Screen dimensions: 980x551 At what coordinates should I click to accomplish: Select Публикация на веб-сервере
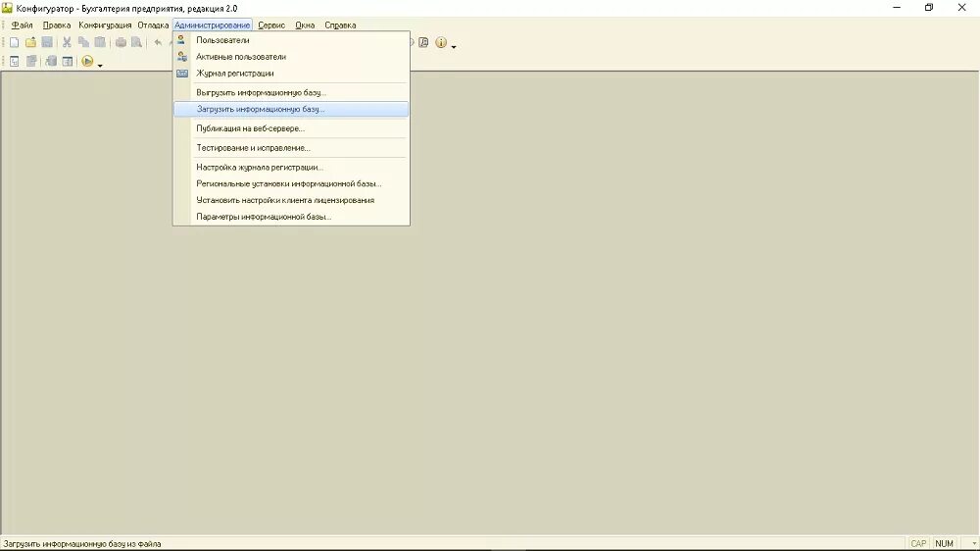[291, 128]
